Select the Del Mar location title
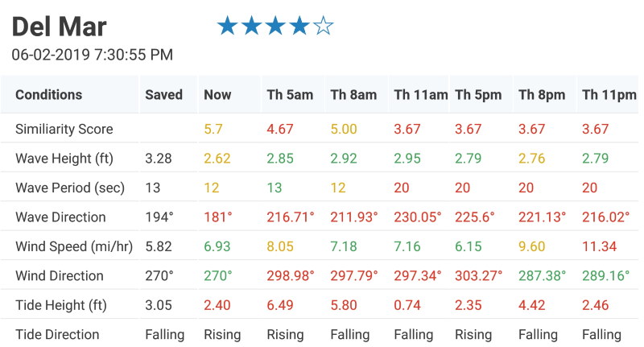 coord(59,27)
